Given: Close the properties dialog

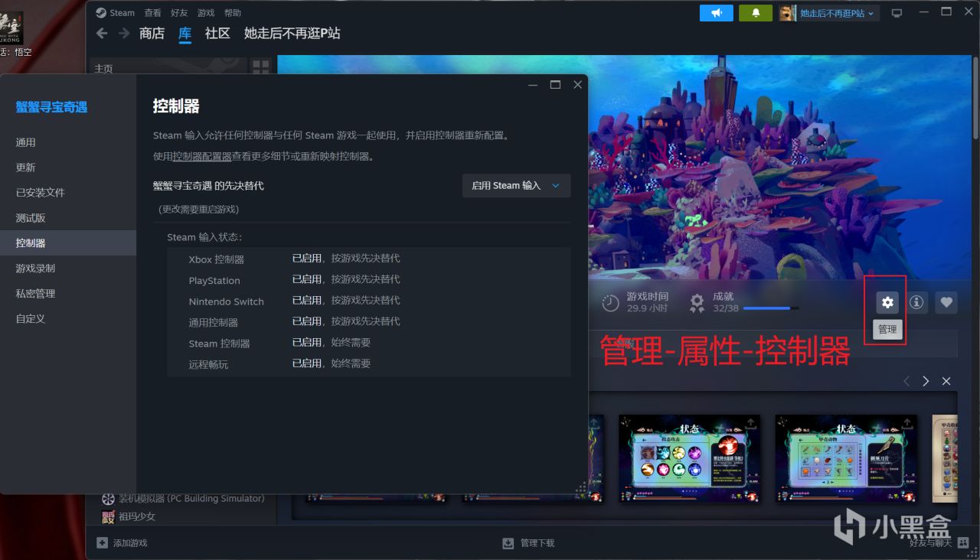Looking at the screenshot, I should (578, 85).
